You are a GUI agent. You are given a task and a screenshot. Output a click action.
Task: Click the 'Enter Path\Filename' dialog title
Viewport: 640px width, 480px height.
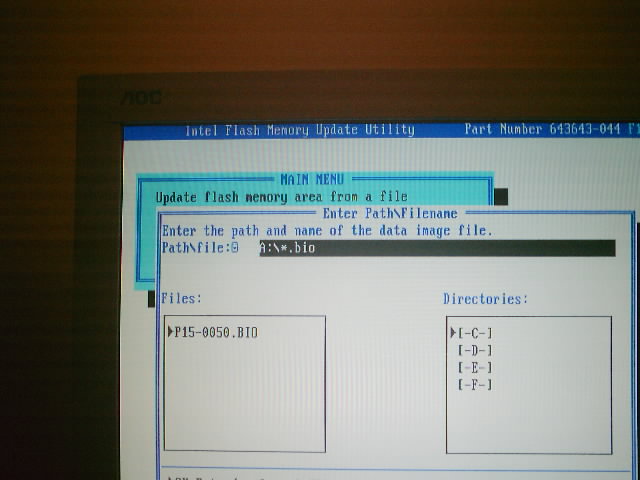390,213
